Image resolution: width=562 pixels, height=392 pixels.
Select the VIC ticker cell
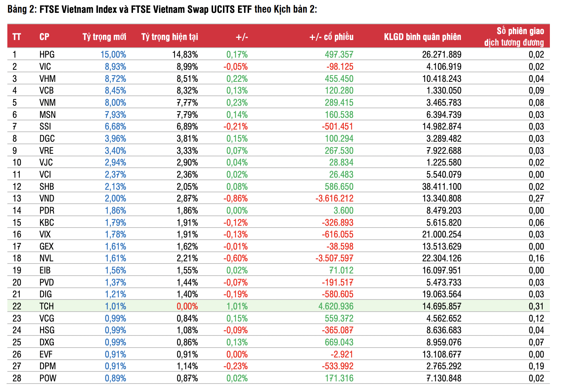pos(45,66)
